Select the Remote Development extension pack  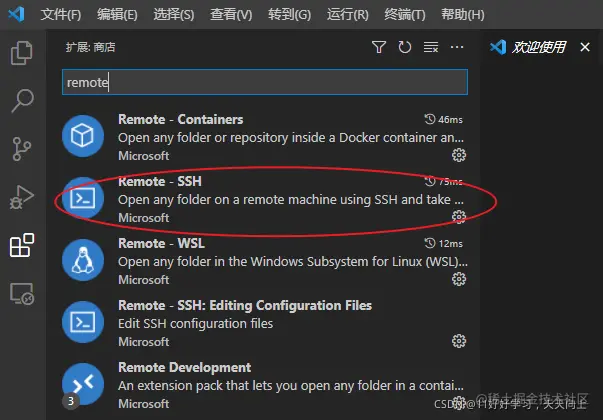point(265,385)
